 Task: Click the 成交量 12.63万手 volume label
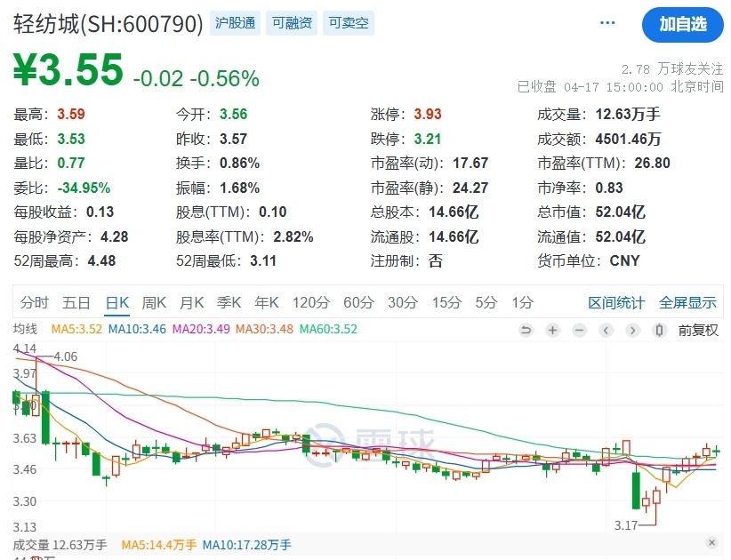60,545
